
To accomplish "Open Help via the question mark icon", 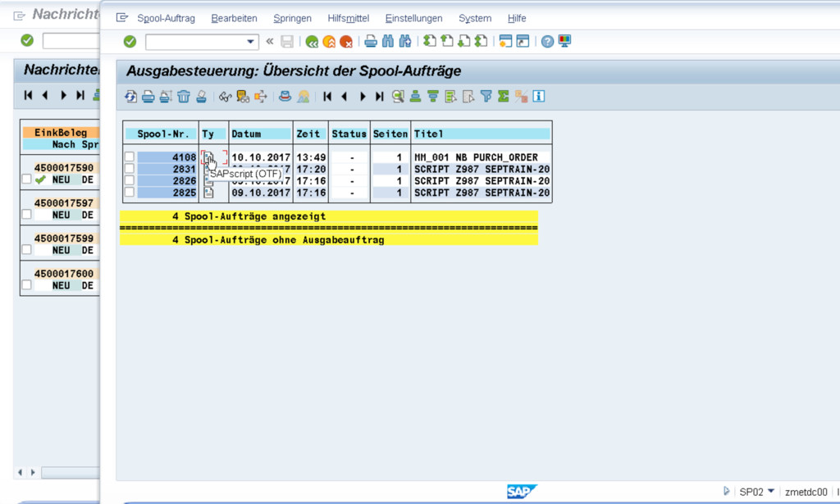I will (x=547, y=41).
